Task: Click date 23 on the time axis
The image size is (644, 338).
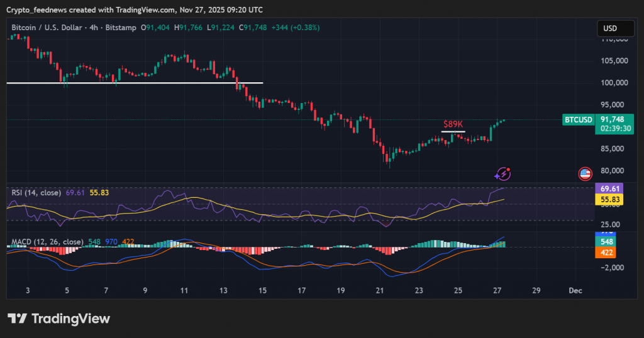Action: 418,290
